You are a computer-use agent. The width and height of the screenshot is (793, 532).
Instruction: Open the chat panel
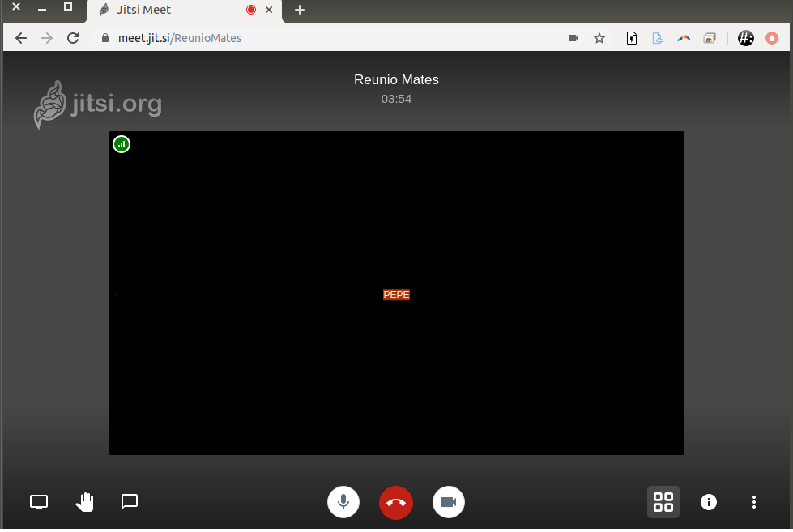pos(130,502)
